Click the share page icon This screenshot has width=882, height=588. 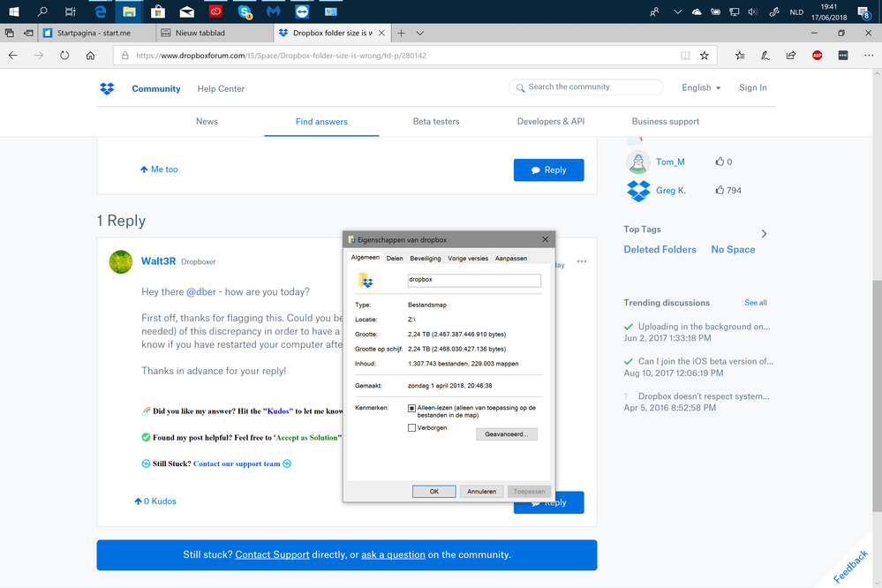(x=791, y=55)
